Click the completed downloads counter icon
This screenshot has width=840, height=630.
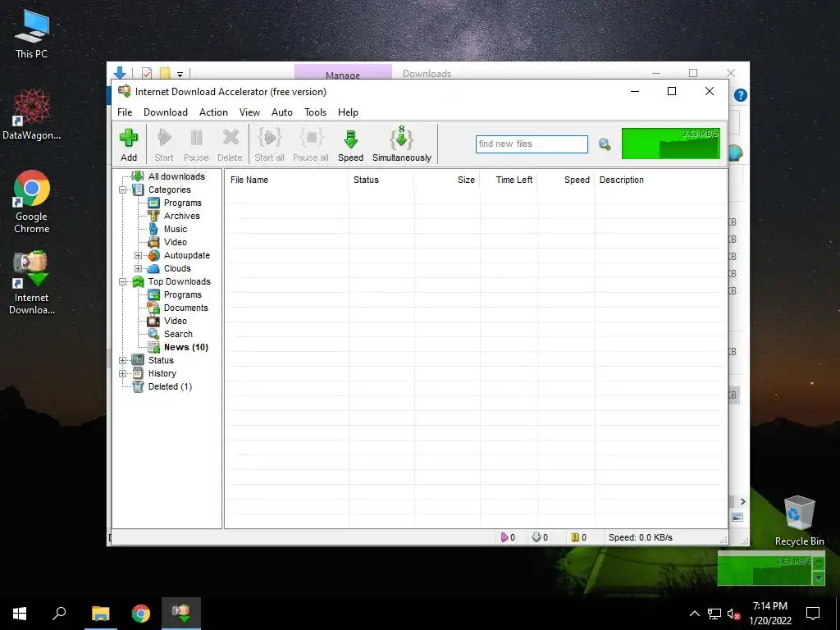[x=536, y=537]
